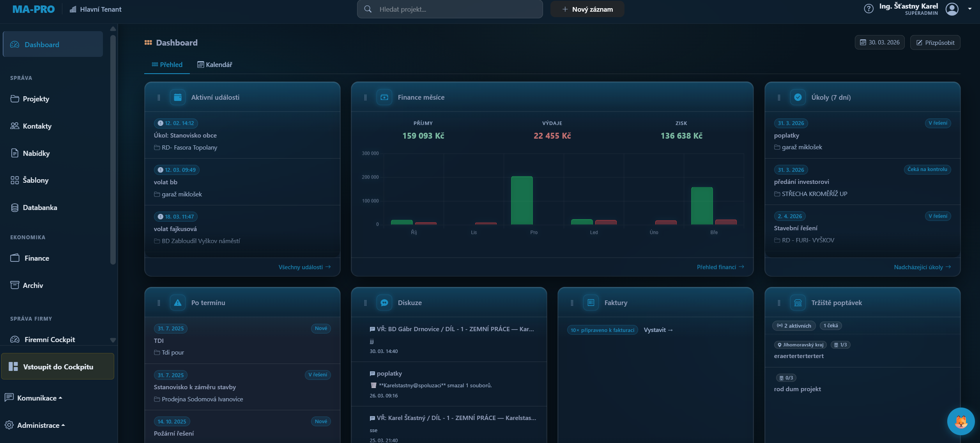Open Databanka from the sidebar
This screenshot has height=443, width=980.
tap(40, 208)
